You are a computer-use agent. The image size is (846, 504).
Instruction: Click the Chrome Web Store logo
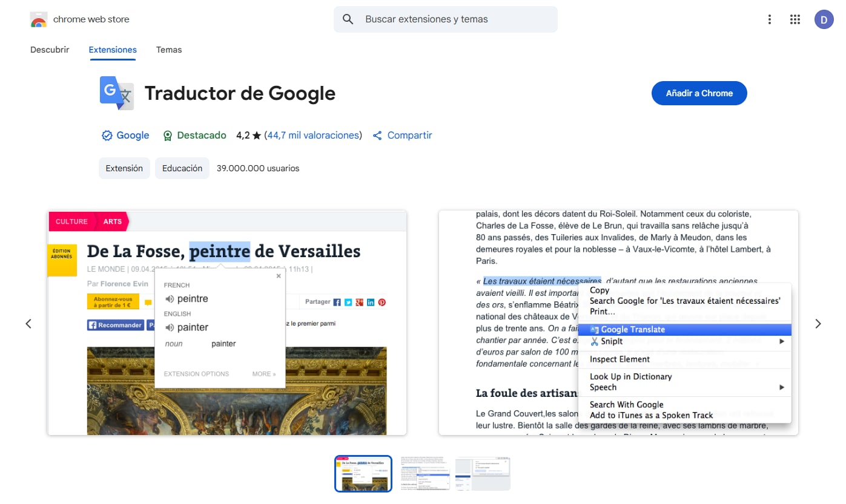(38, 19)
